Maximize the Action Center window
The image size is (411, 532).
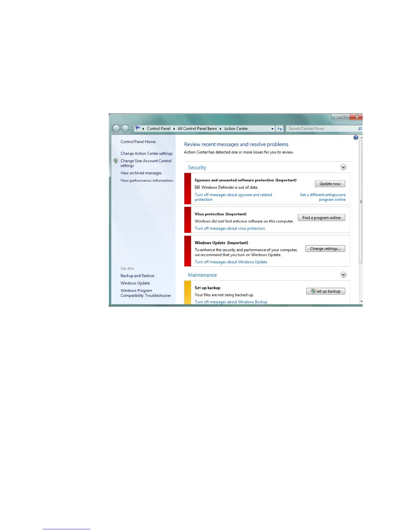tap(345, 117)
